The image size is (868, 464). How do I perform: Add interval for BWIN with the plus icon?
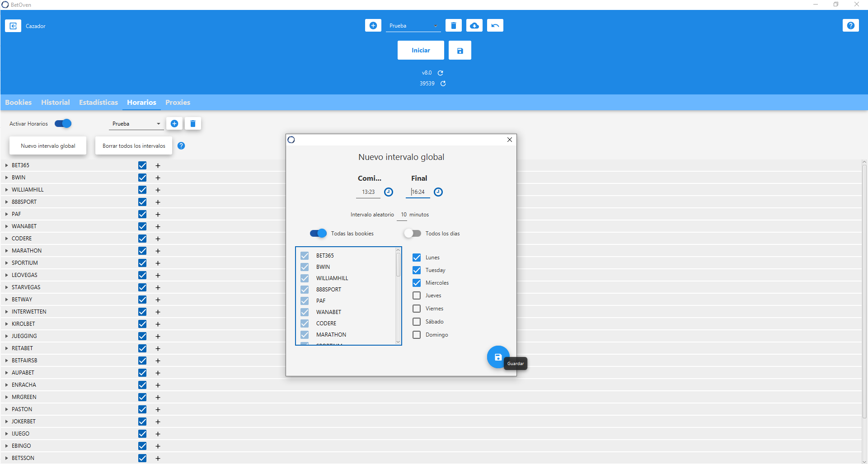coord(158,178)
